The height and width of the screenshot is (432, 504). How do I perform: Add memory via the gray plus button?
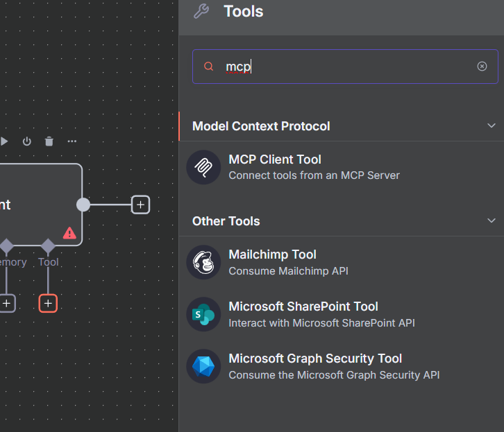point(6,303)
